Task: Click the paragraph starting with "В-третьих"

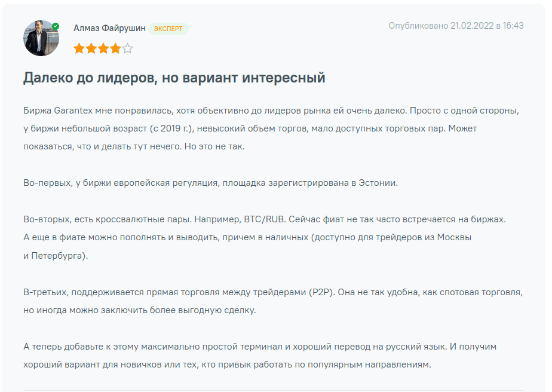Action: pos(273,293)
